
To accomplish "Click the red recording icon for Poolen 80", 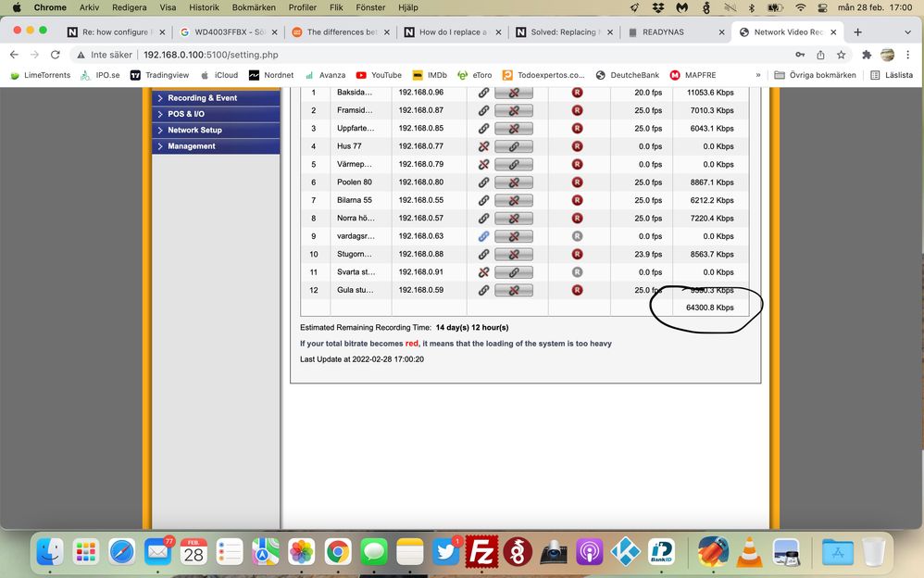I will click(x=577, y=182).
